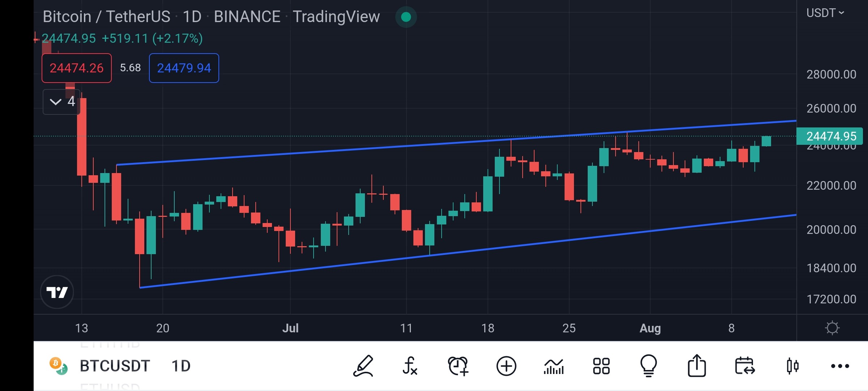
Task: Open the go-to-date calendar icon
Action: 745,366
